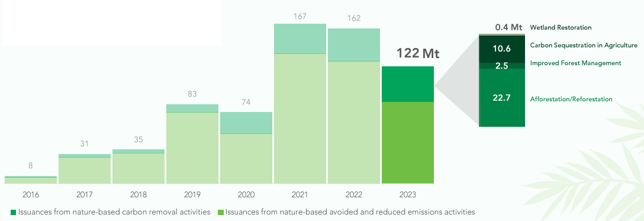Click the Improved Forest Management label
The image size is (644, 221).
[x=575, y=63]
